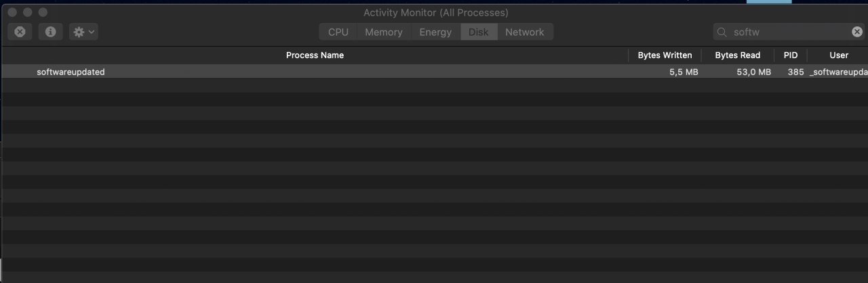Click the magnifying glass search icon
Image resolution: width=868 pixels, height=283 pixels.
click(x=723, y=32)
